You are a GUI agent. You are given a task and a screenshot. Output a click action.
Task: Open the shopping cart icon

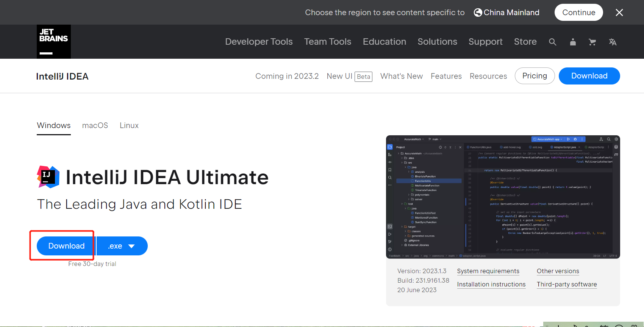click(x=592, y=42)
